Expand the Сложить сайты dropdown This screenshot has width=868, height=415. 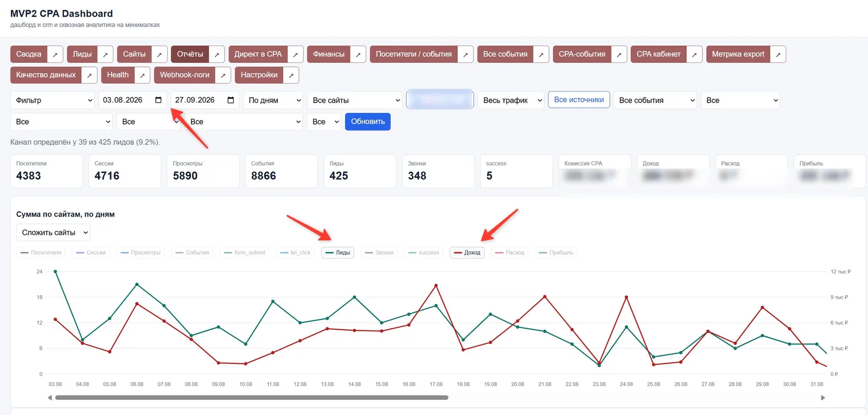pos(53,232)
